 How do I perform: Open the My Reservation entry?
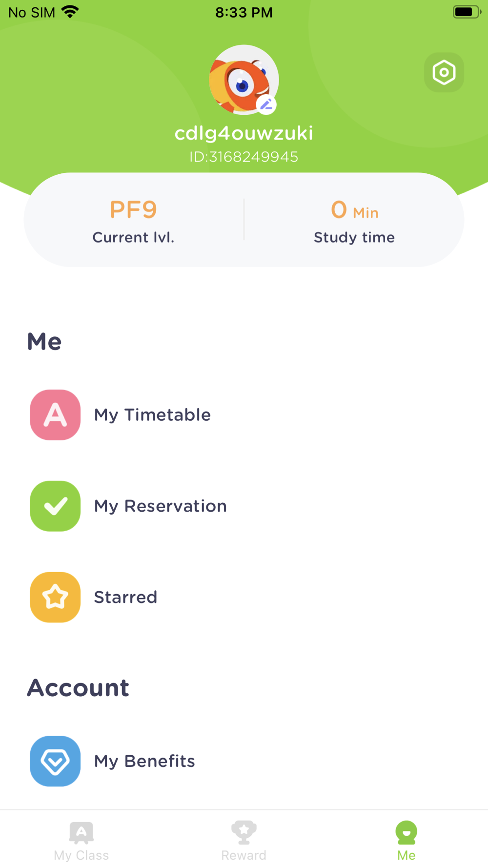click(x=160, y=506)
